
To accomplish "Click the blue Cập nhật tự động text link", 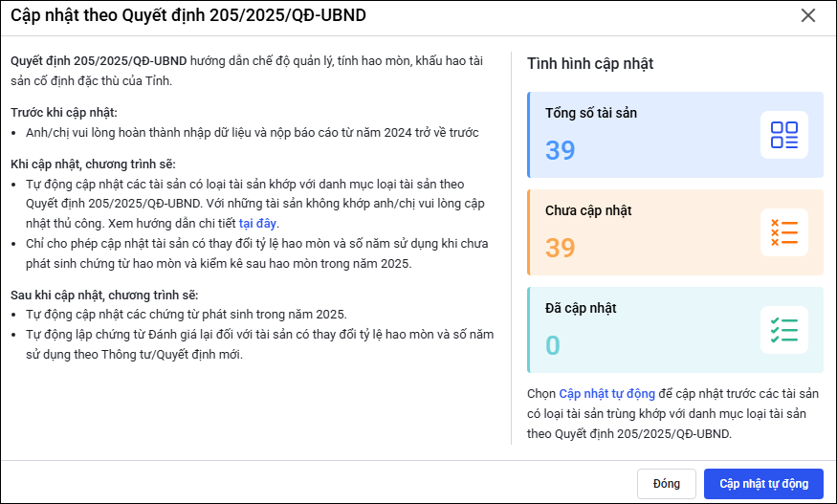I will 606,393.
